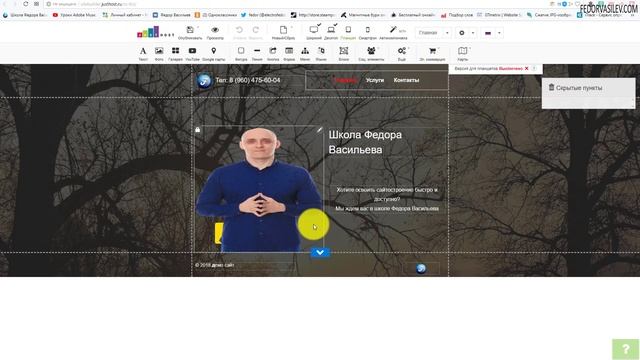Insert a Кнопка button element
The image size is (640, 360).
273,51
